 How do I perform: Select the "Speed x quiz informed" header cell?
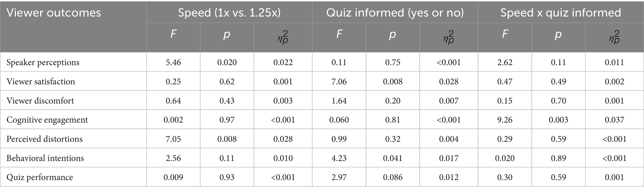tap(561, 13)
